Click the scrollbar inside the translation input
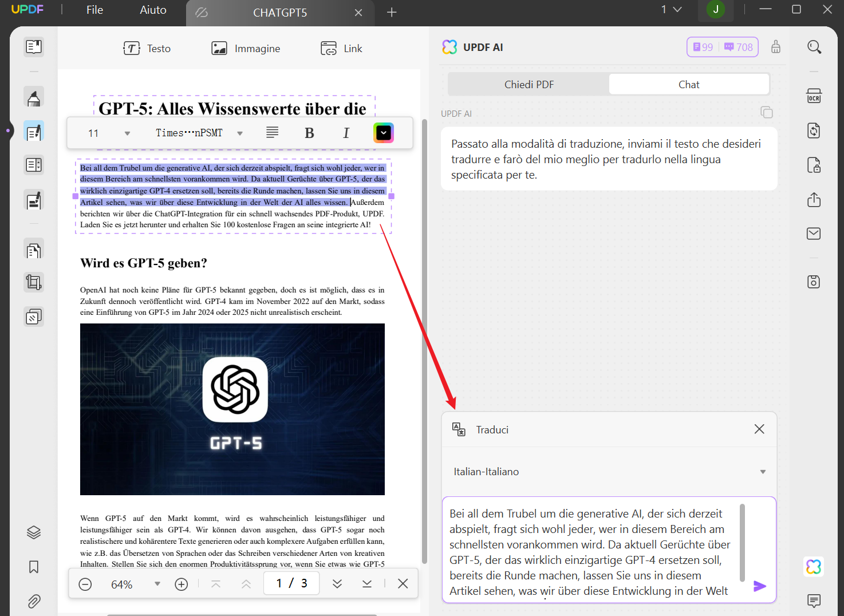 (742, 543)
